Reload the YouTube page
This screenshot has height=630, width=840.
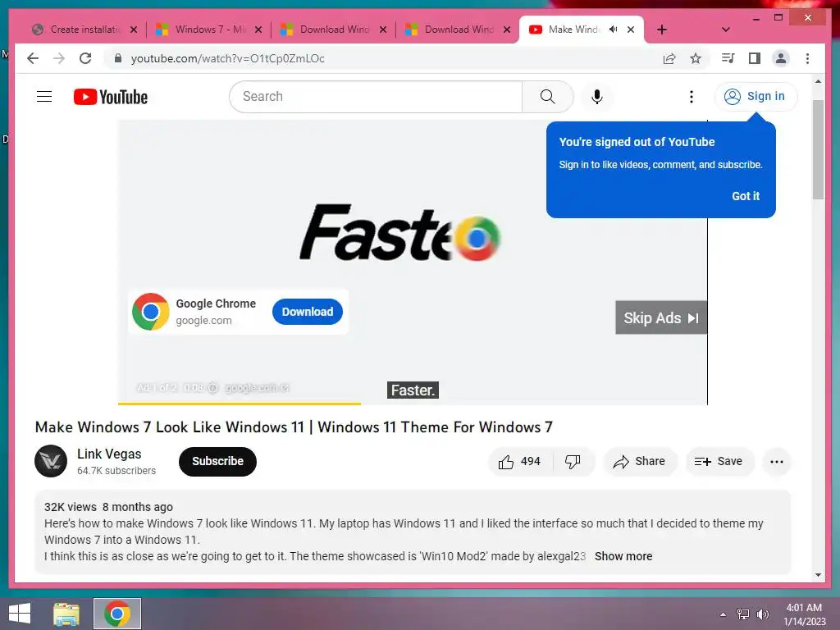[x=85, y=58]
